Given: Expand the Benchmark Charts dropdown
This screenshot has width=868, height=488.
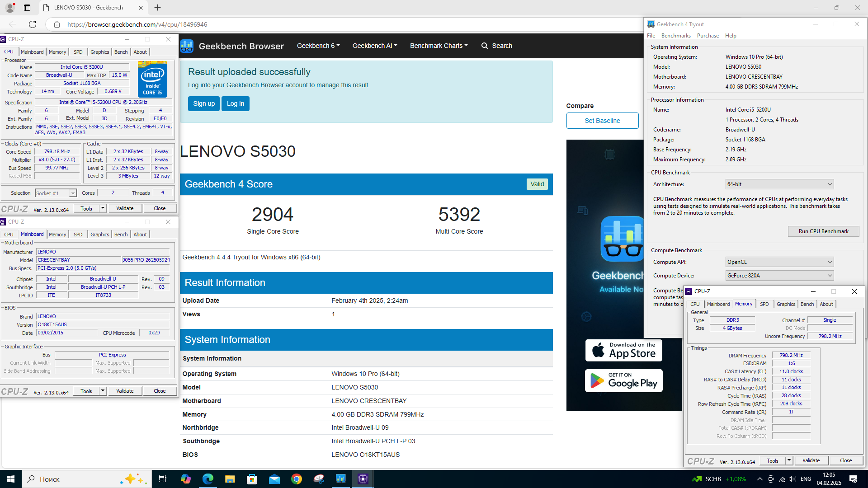Looking at the screenshot, I should (x=439, y=46).
